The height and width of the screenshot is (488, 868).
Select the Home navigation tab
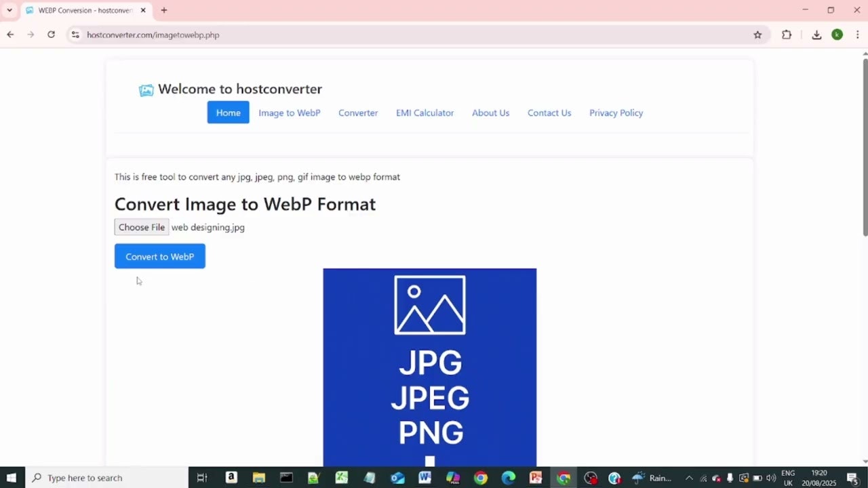228,113
